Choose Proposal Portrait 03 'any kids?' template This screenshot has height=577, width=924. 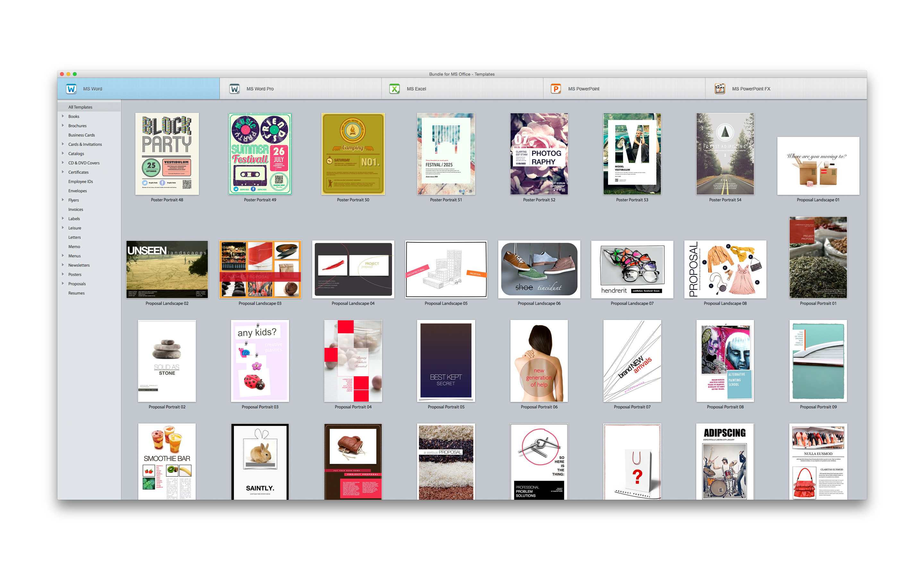coord(260,361)
